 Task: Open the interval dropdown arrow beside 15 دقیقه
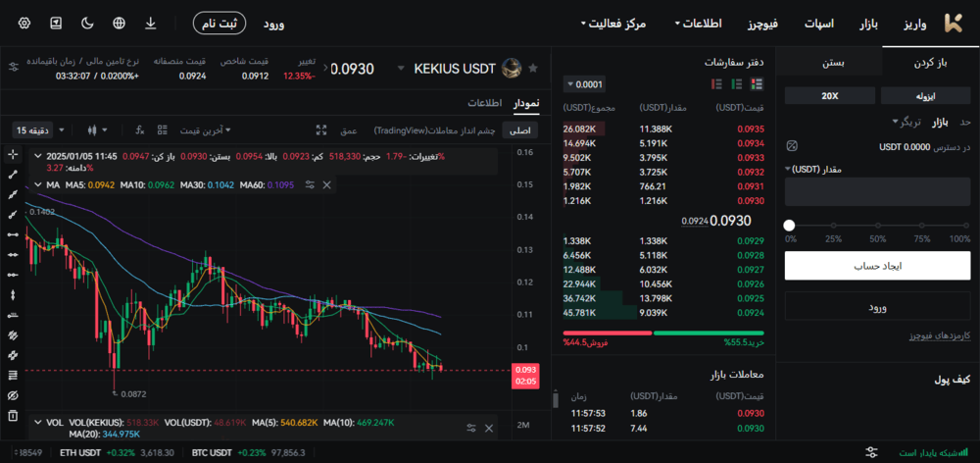61,130
